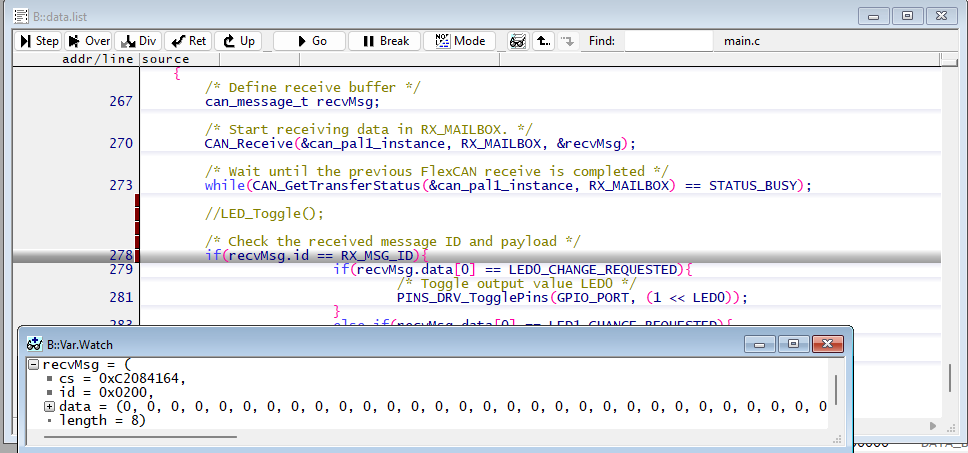Click the data.list vertical scrollbar thumb
This screenshot has height=453, width=968.
point(951,378)
